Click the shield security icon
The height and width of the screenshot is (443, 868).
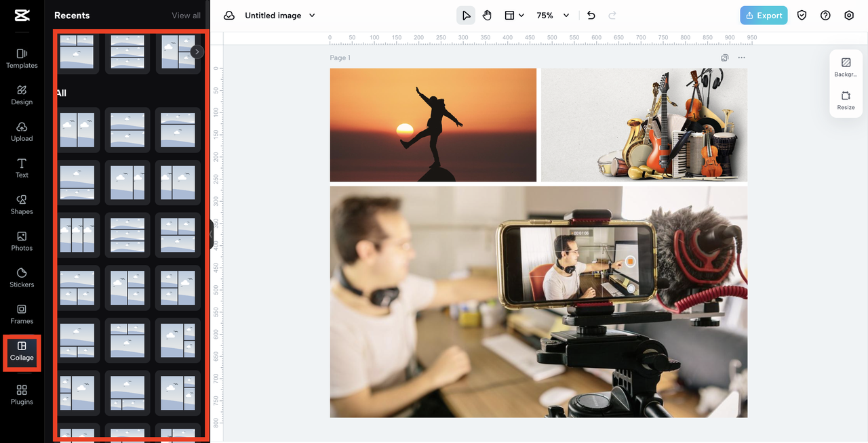coord(802,16)
